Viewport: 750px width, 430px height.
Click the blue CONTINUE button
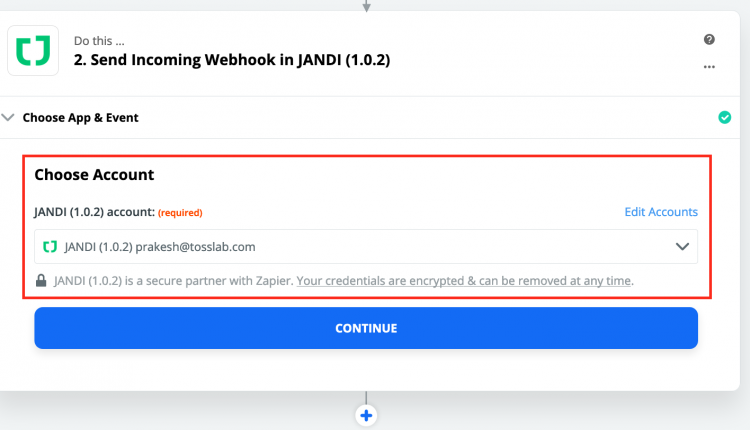click(366, 328)
